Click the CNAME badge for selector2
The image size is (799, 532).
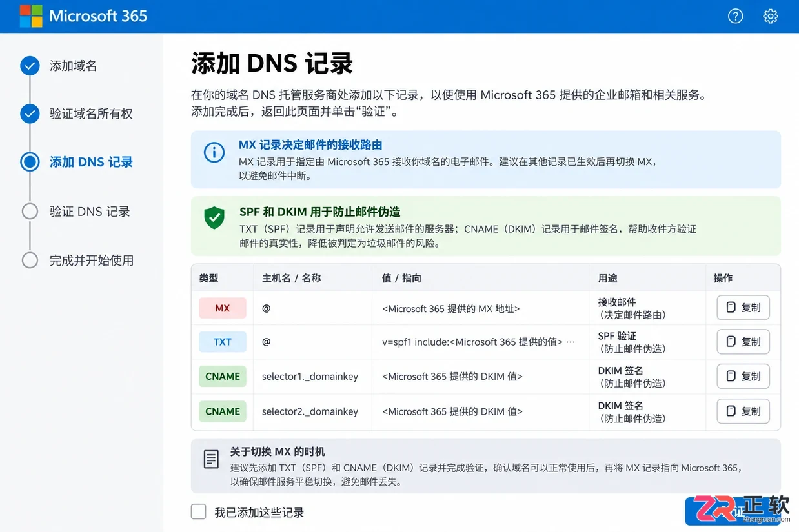223,411
